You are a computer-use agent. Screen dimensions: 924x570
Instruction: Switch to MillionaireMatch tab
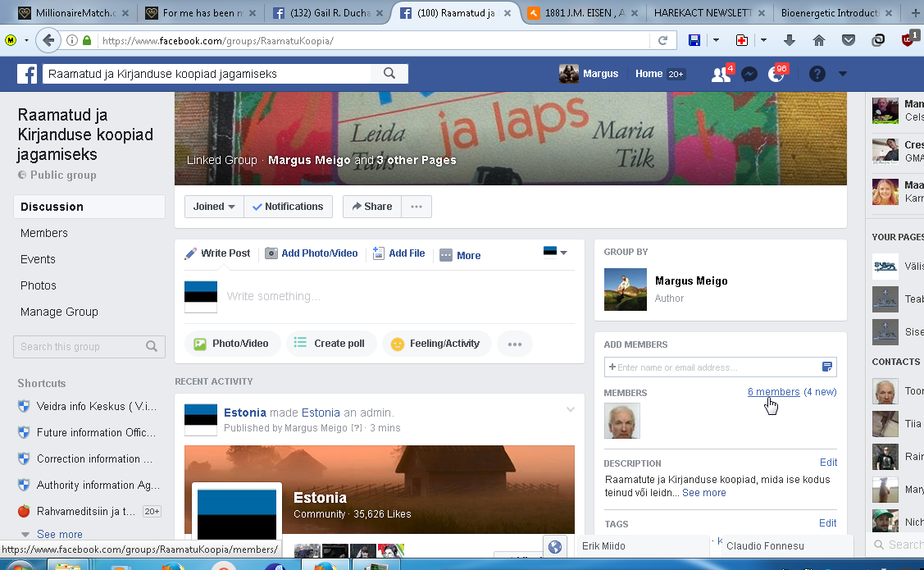74,12
